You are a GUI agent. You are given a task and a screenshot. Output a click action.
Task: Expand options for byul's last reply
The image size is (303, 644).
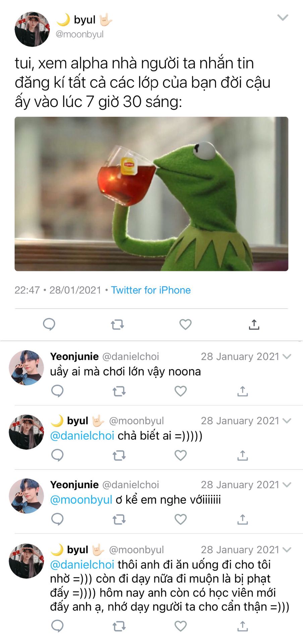287,550
